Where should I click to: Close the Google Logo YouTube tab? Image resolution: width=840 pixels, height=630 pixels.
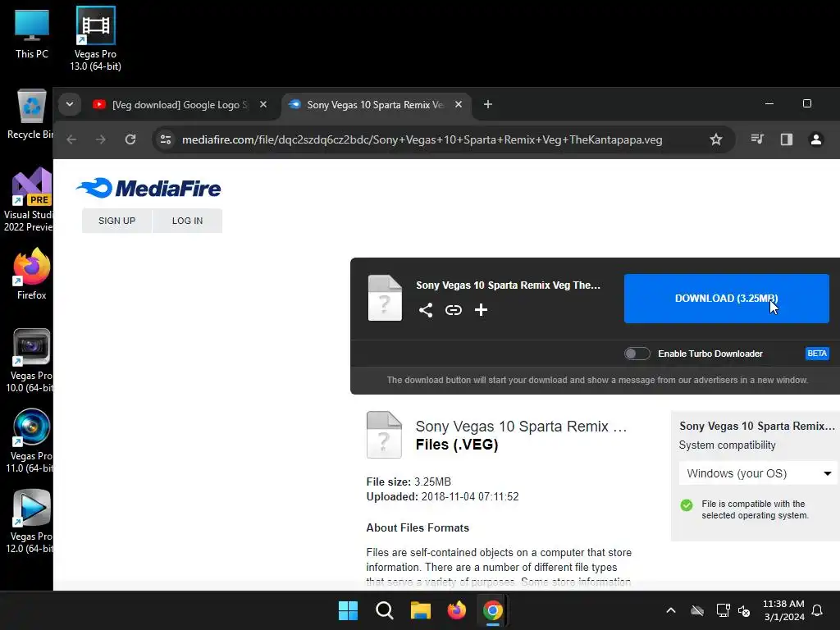pyautogui.click(x=263, y=104)
